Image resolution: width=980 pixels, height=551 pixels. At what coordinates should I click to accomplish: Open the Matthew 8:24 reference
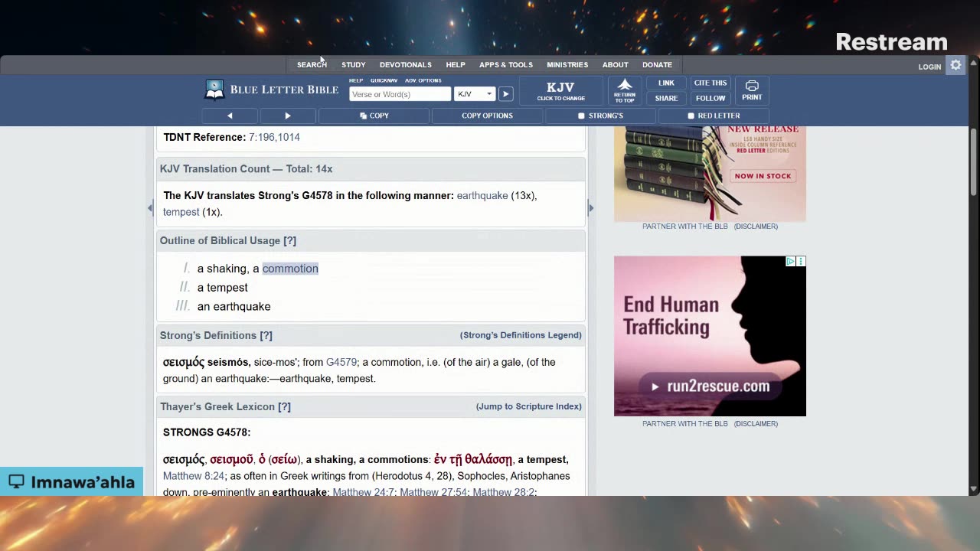pyautogui.click(x=194, y=476)
